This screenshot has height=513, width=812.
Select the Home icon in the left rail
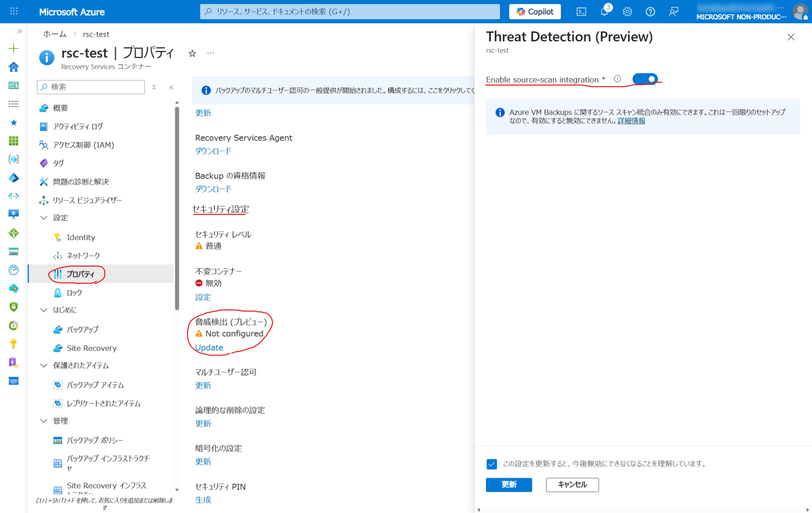(14, 67)
